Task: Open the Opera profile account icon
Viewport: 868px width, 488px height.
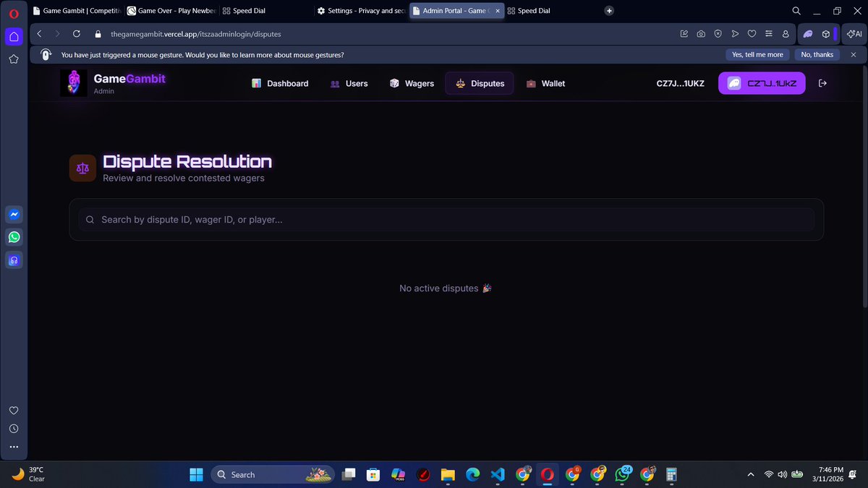Action: click(x=786, y=34)
